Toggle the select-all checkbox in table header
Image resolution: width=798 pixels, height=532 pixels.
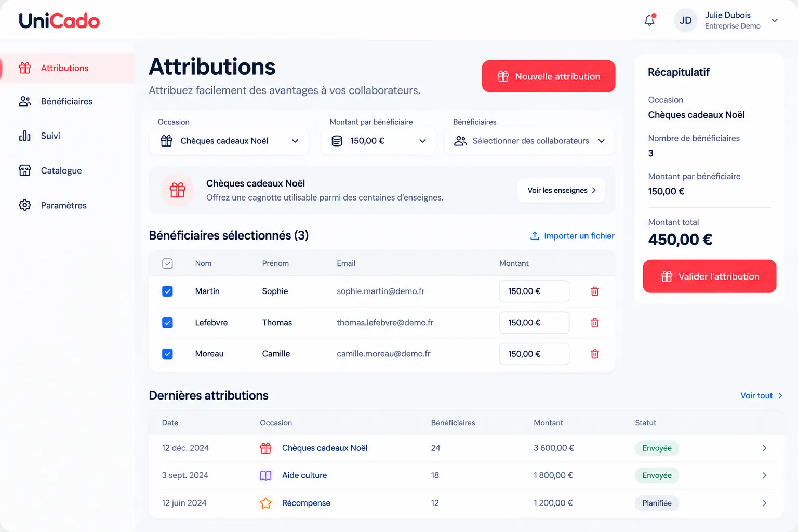coord(167,263)
